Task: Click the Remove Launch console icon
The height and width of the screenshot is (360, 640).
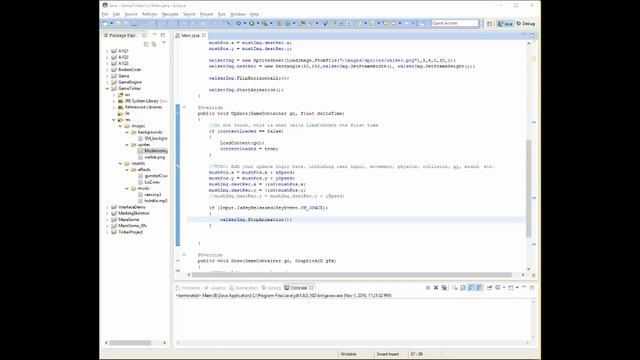Action: pos(436,288)
